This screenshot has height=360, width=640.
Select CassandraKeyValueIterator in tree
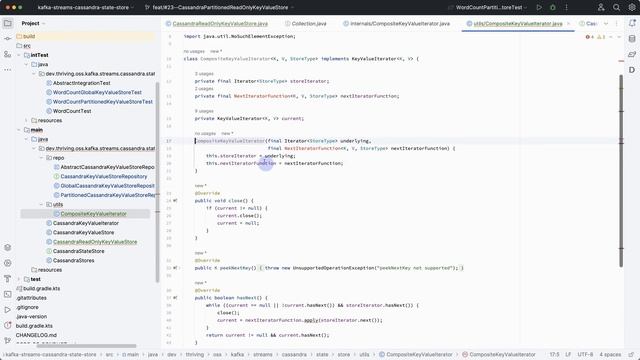pyautogui.click(x=86, y=223)
